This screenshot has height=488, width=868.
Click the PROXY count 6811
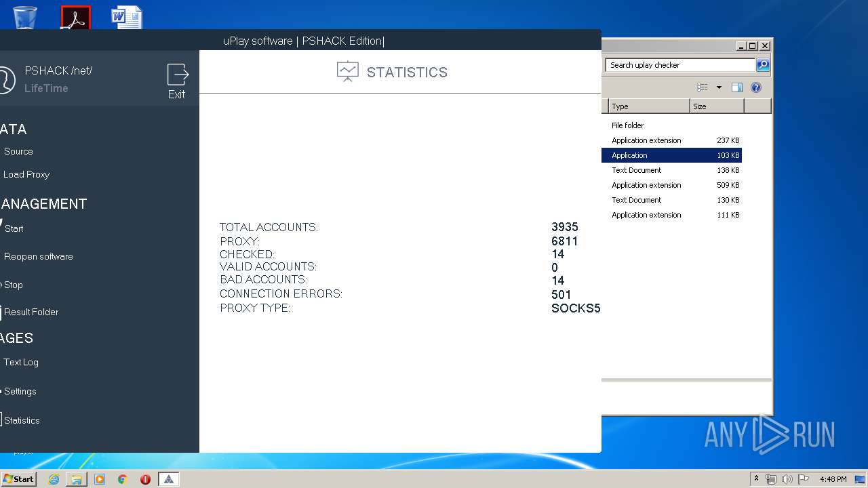(x=565, y=241)
